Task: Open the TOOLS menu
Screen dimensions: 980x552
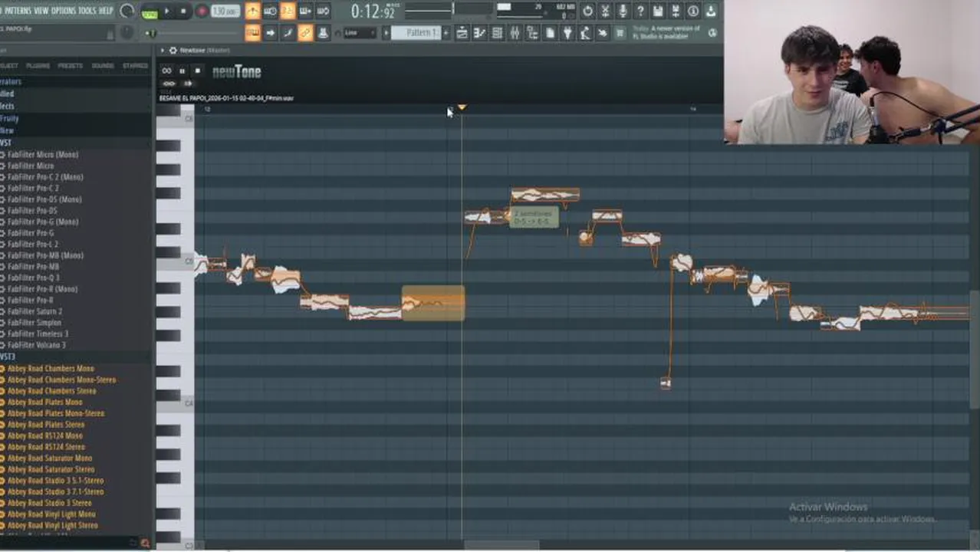Action: [87, 11]
